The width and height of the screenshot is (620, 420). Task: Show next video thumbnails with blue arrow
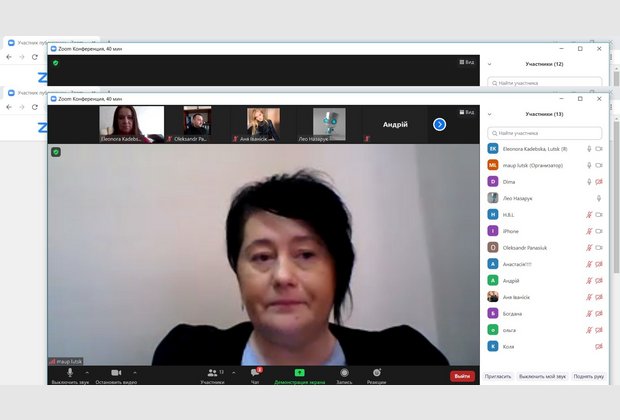(x=439, y=124)
